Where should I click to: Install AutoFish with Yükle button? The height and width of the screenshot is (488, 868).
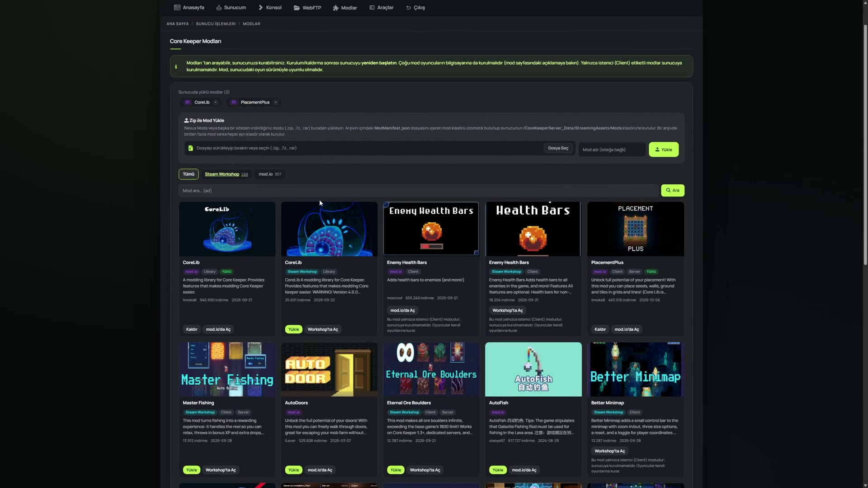click(x=498, y=470)
